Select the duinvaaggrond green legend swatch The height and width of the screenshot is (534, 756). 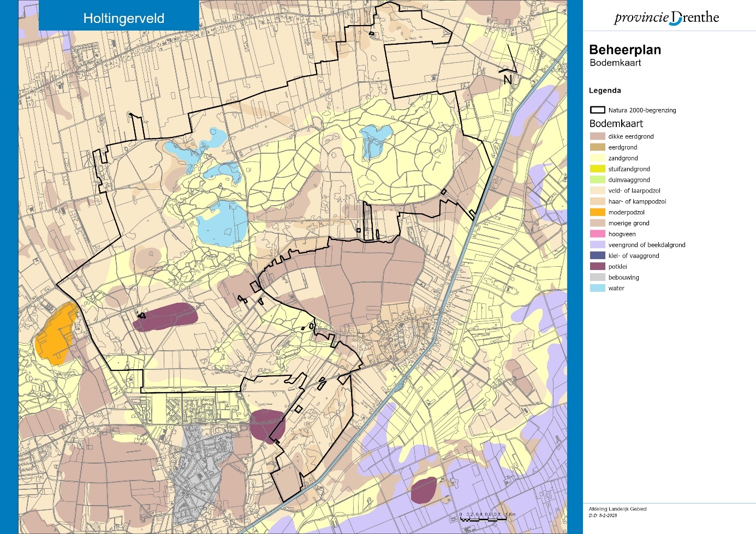click(597, 180)
